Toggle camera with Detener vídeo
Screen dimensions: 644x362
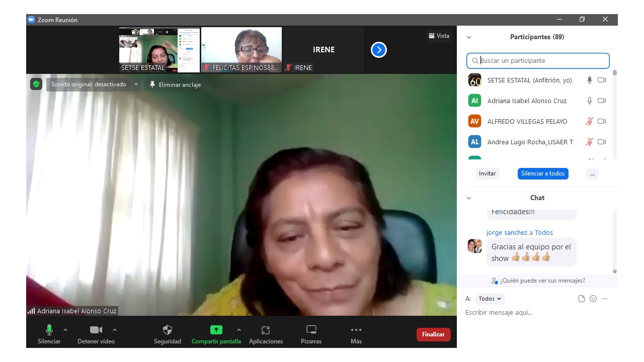click(96, 330)
